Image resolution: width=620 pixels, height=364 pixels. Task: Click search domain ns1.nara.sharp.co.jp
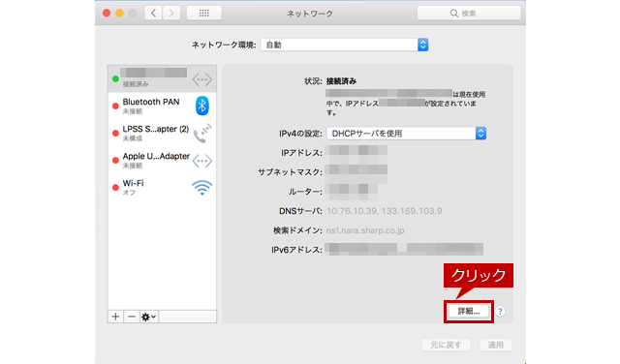point(365,230)
